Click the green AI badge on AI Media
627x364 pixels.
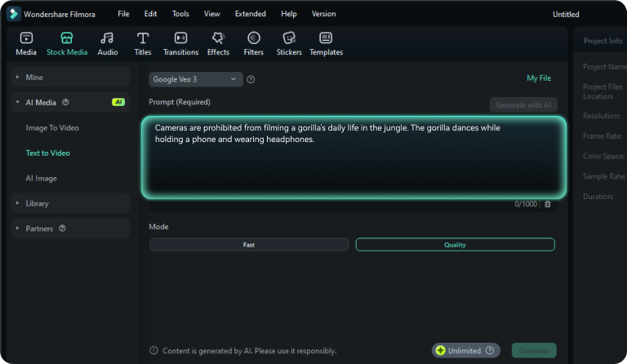coord(118,102)
